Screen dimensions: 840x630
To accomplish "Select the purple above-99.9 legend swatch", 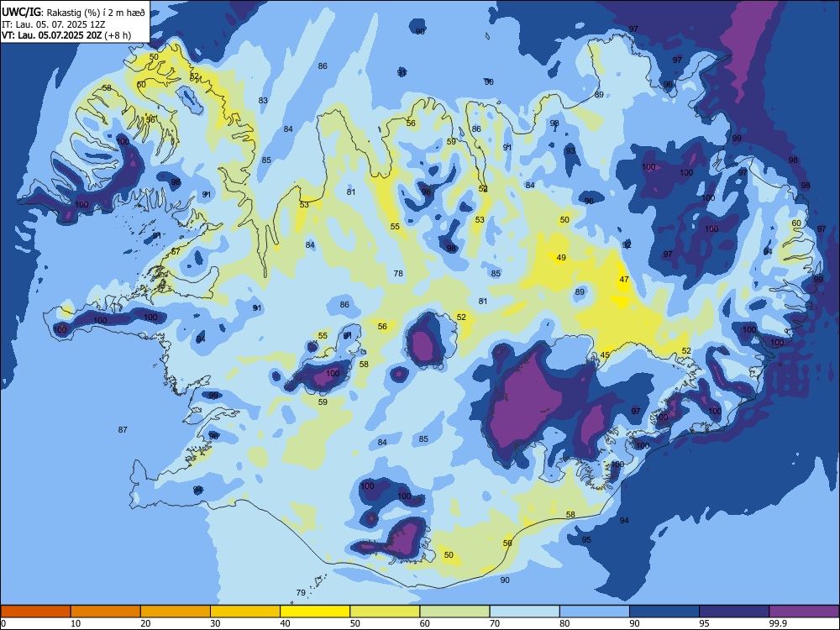I will tap(804, 612).
